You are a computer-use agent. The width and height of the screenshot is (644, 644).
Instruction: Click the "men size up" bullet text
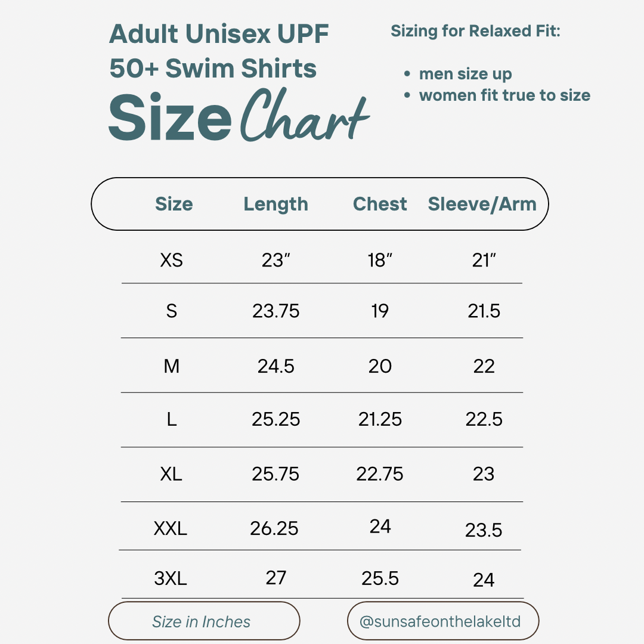click(x=465, y=74)
